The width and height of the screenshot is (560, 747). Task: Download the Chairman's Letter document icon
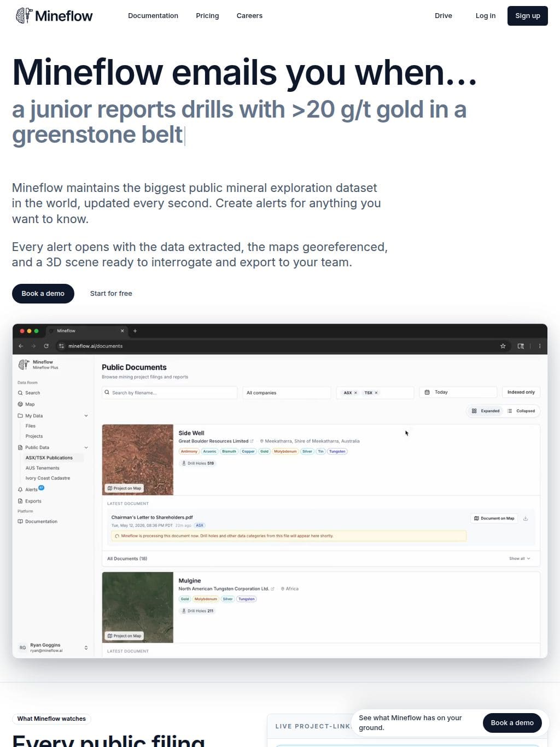[526, 518]
